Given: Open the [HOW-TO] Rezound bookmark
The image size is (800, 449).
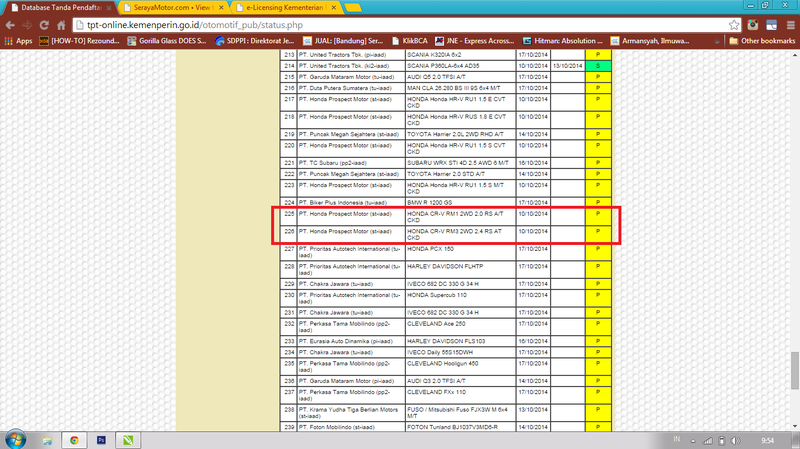Looking at the screenshot, I should 79,41.
